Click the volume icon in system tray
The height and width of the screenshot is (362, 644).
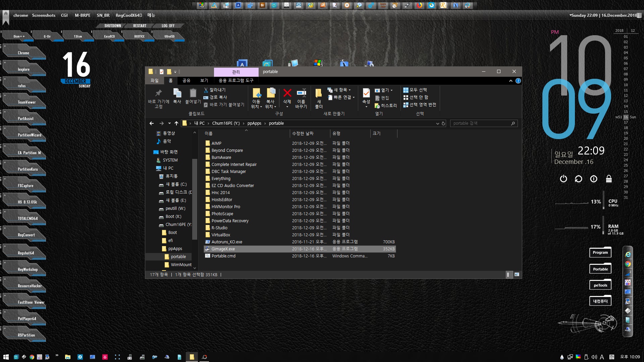pyautogui.click(x=594, y=357)
